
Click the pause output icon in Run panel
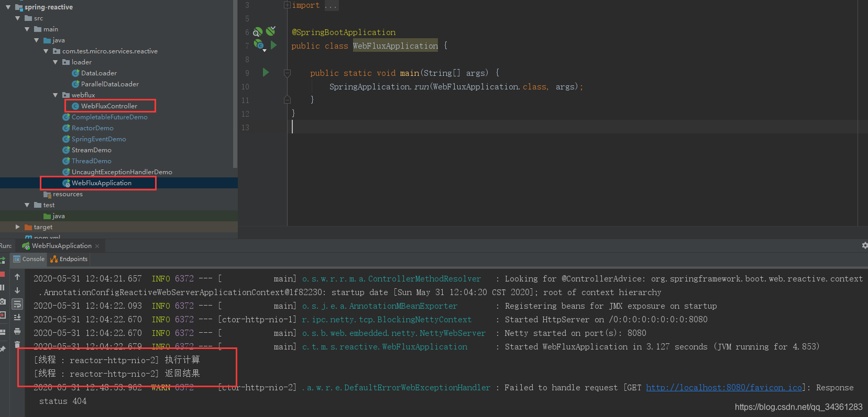point(2,288)
